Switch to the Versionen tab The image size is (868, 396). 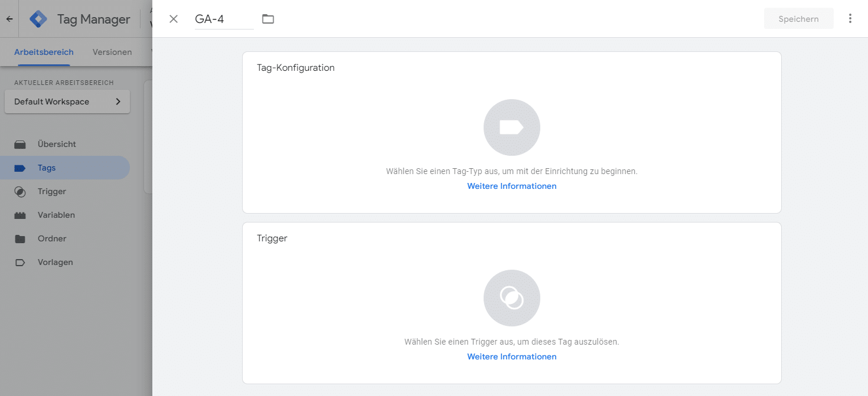[x=112, y=52]
